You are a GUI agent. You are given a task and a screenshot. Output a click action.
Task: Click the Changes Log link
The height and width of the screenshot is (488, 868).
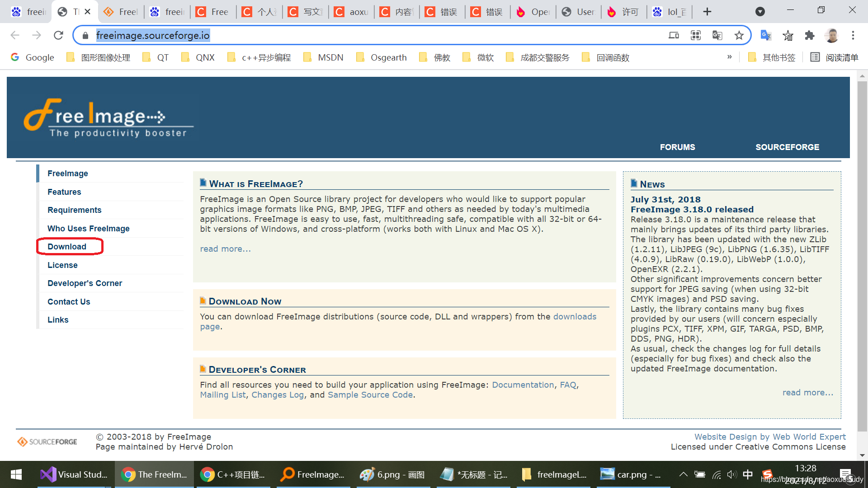tap(278, 395)
